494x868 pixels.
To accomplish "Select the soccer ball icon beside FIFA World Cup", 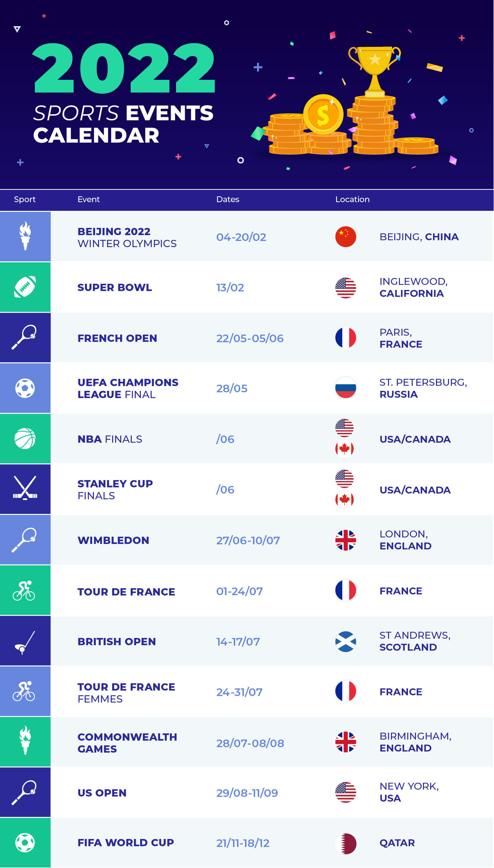I will click(25, 842).
